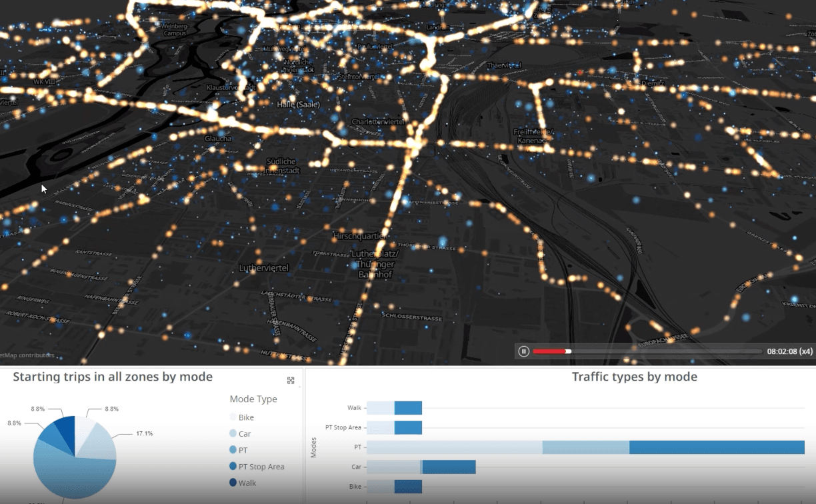Click the Halle (Saale) map label
The height and width of the screenshot is (504, 816).
coord(298,105)
